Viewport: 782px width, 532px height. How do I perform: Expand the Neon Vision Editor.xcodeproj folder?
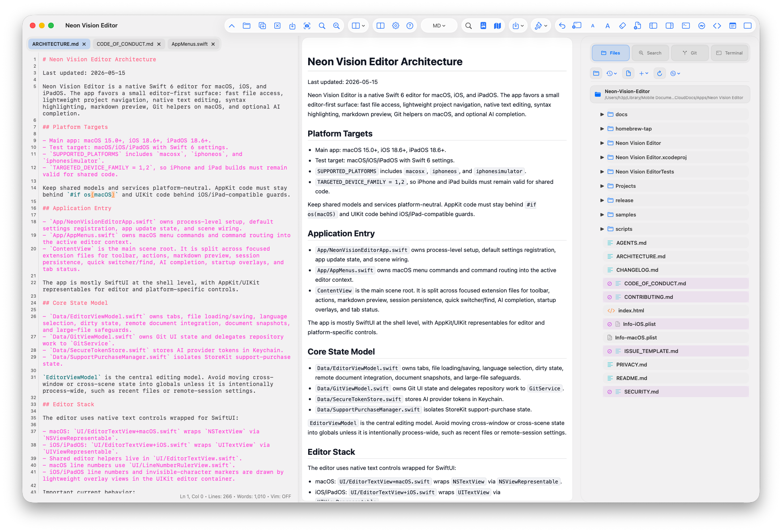pyautogui.click(x=602, y=158)
